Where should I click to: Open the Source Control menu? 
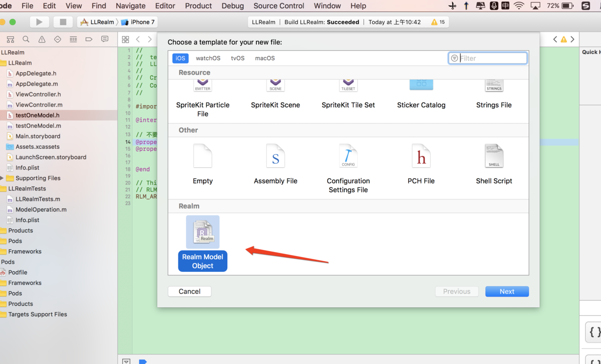click(279, 6)
